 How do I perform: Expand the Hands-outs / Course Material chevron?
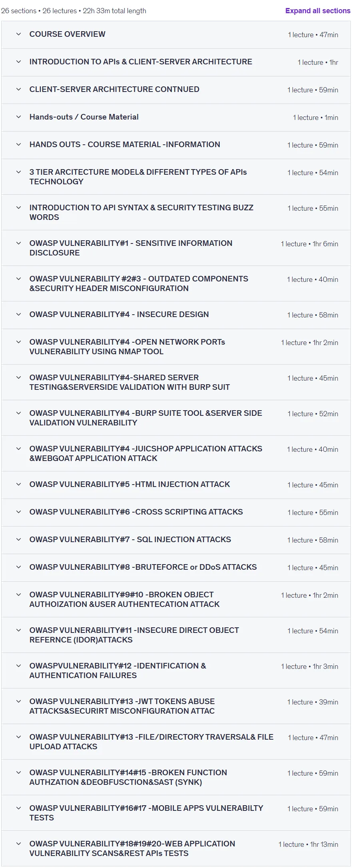[18, 117]
